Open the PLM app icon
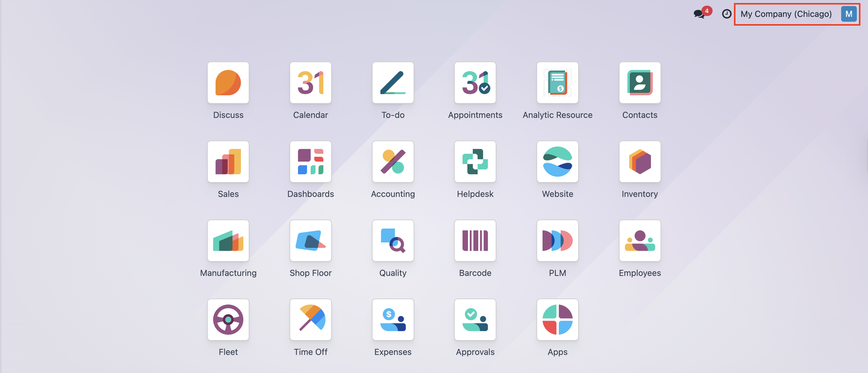Image resolution: width=868 pixels, height=373 pixels. (557, 241)
